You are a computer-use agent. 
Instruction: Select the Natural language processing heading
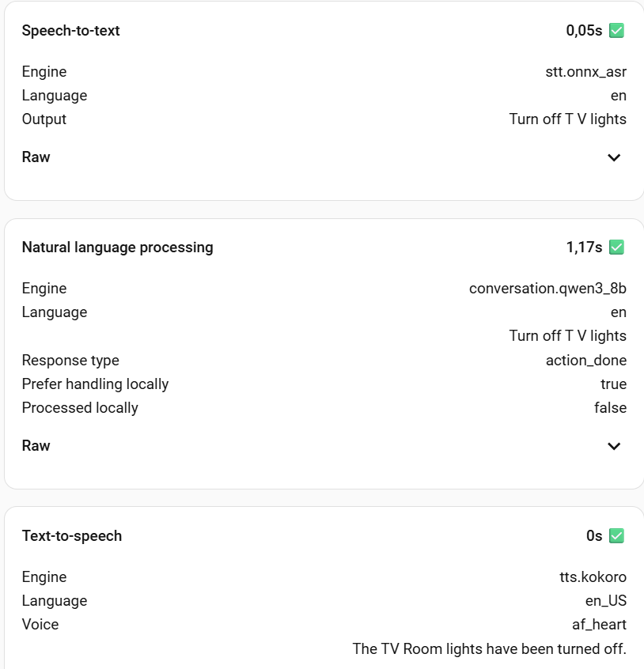pyautogui.click(x=117, y=248)
